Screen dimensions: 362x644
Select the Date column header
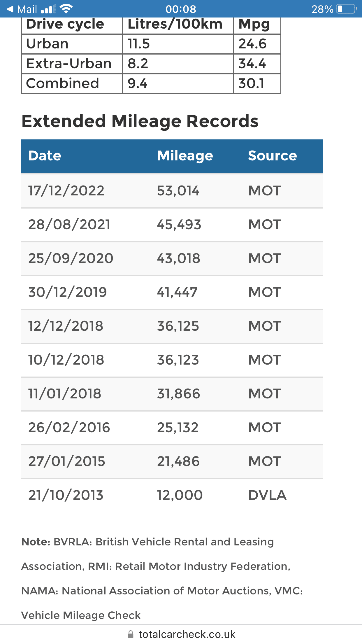point(45,156)
